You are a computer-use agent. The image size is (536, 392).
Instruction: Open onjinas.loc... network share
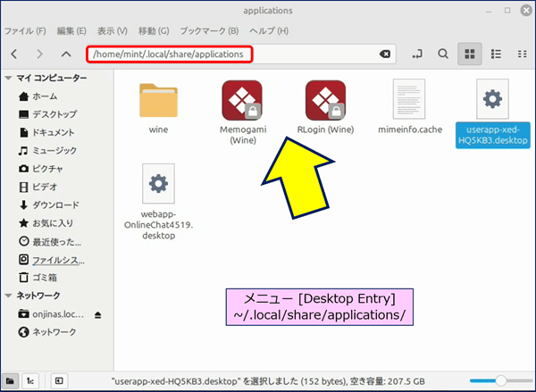tap(51, 314)
